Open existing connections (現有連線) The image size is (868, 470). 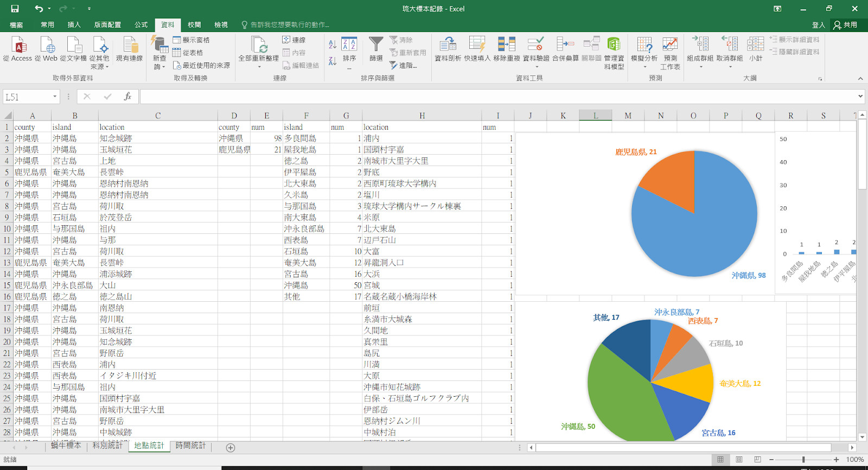coord(129,49)
